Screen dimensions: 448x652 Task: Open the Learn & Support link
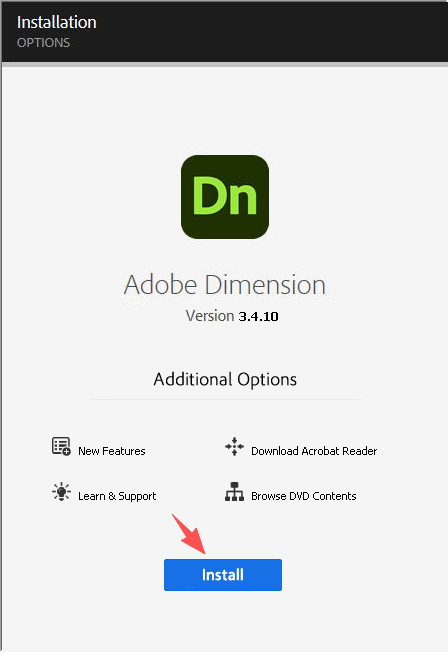point(117,496)
